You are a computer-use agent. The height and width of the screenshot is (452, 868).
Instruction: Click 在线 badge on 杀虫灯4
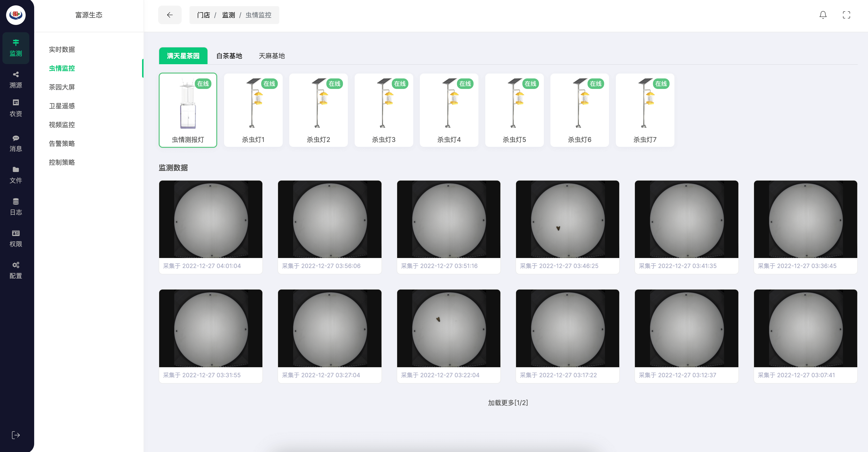tap(465, 84)
